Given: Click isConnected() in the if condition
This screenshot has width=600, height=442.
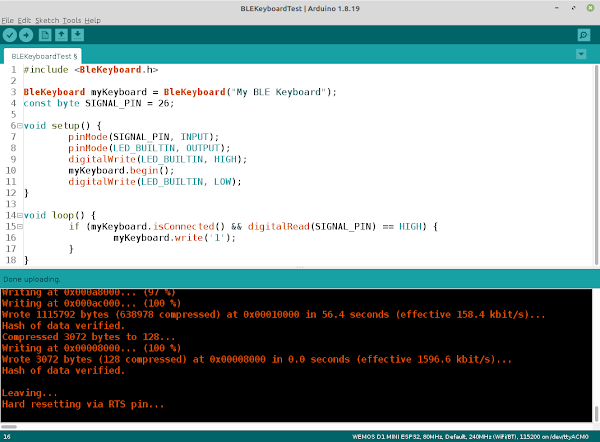Looking at the screenshot, I should (189, 227).
